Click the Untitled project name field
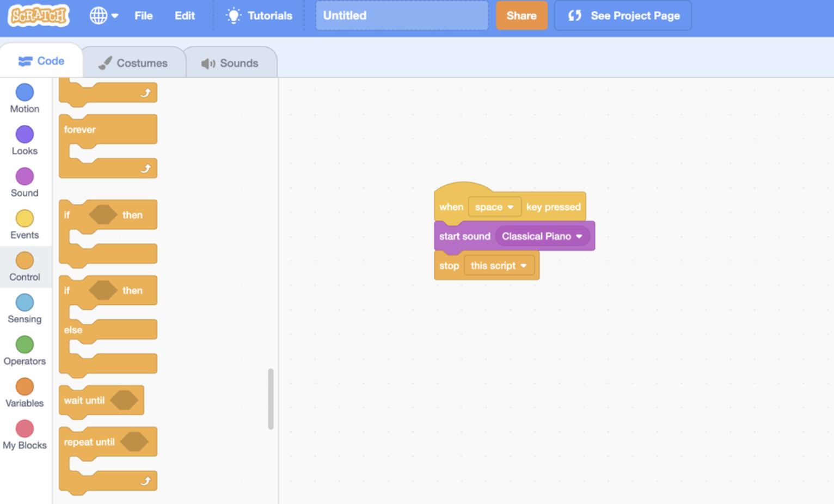 (x=402, y=16)
